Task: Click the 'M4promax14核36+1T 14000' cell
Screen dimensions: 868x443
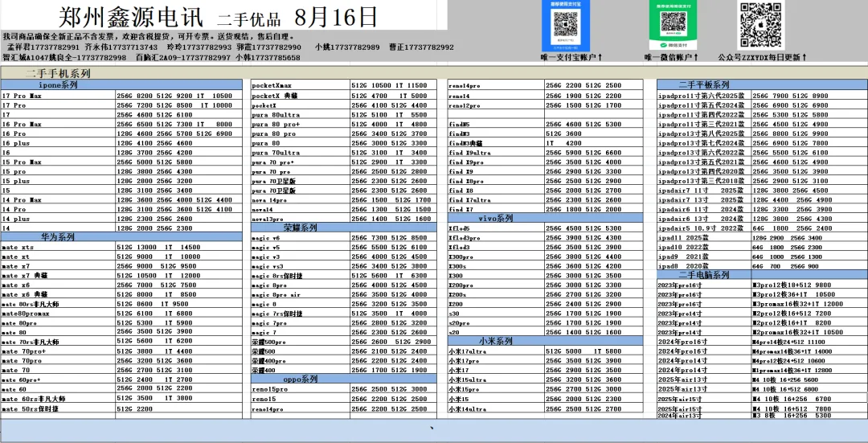Action: 809,351
